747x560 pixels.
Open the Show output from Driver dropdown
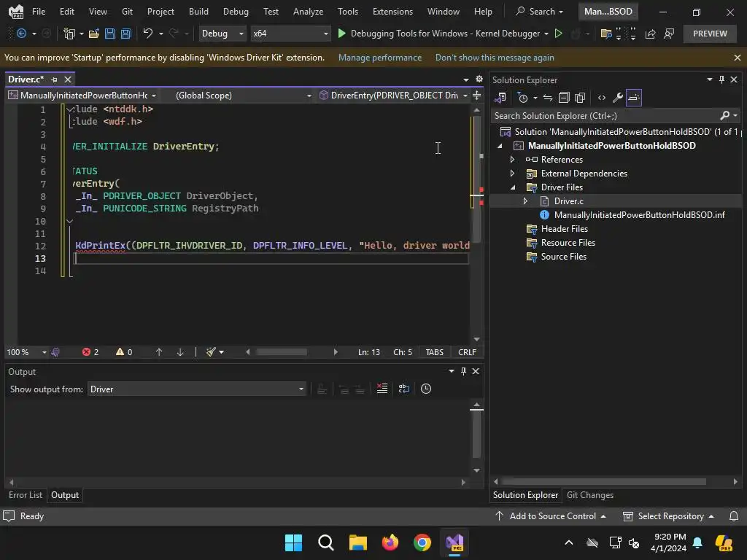coord(197,389)
